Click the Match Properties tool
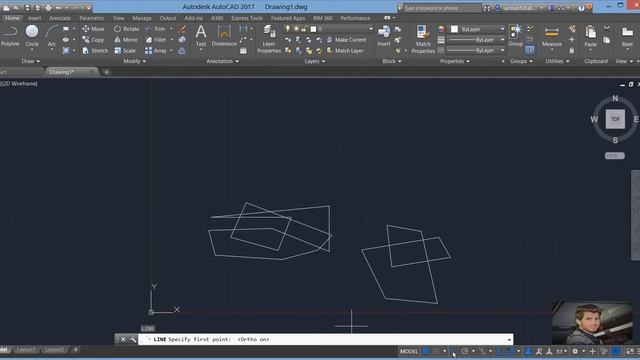This screenshot has height=360, width=640. tap(423, 39)
